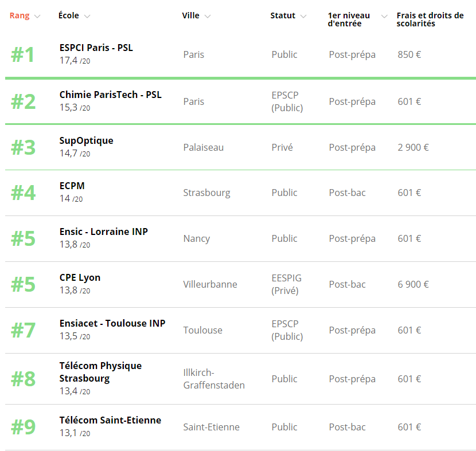This screenshot has height=451, width=476.
Task: Open Chimie ParisTech - PSL entry
Action: [x=110, y=95]
